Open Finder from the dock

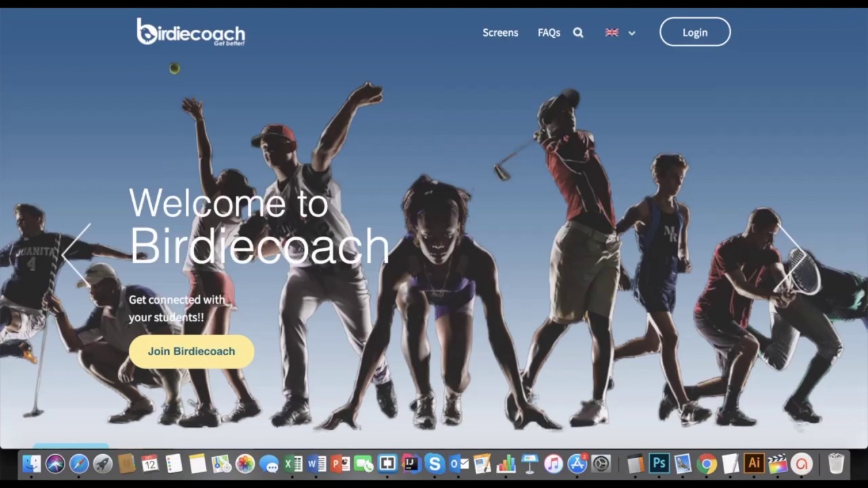coord(32,464)
